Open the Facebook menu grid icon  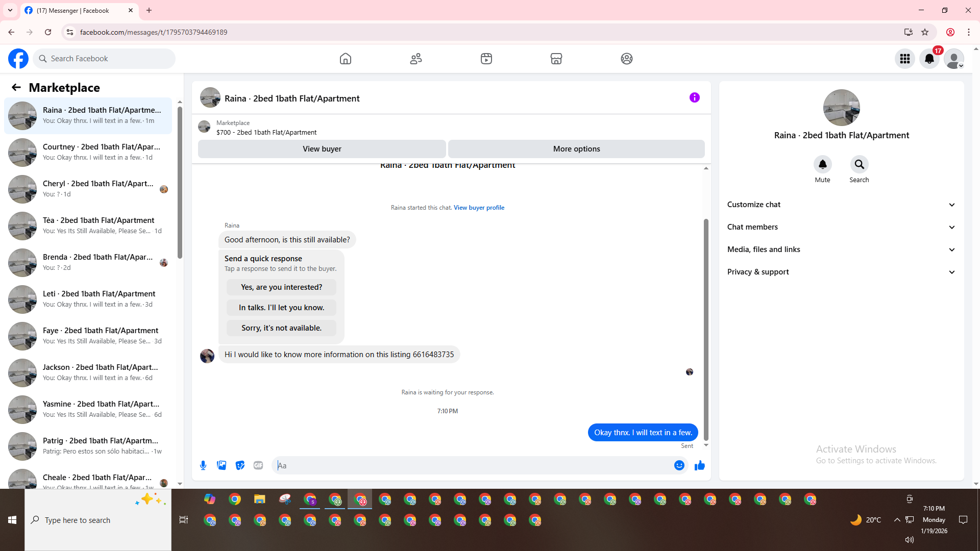[904, 59]
